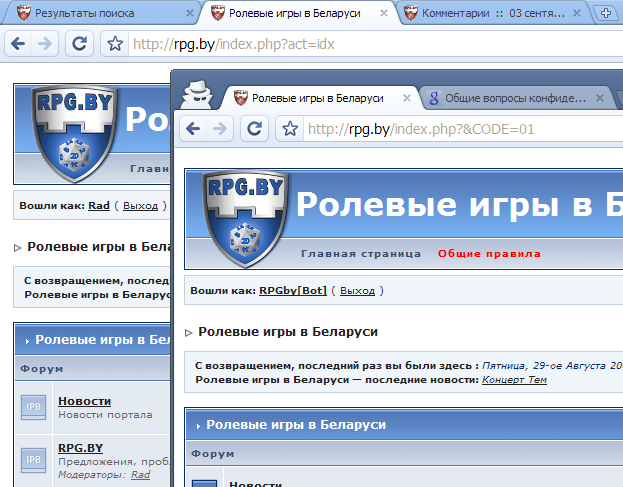Click the IPB icon next to Новости
The image size is (623, 487).
tap(33, 407)
